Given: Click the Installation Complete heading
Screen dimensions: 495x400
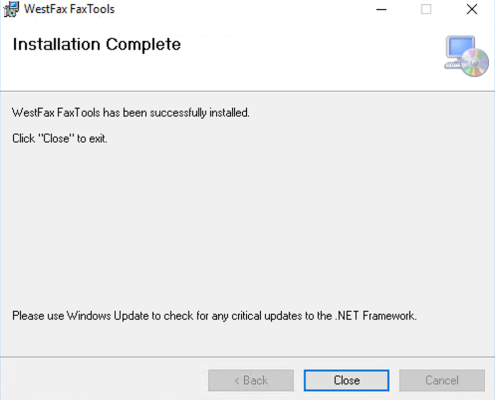Looking at the screenshot, I should [x=97, y=45].
